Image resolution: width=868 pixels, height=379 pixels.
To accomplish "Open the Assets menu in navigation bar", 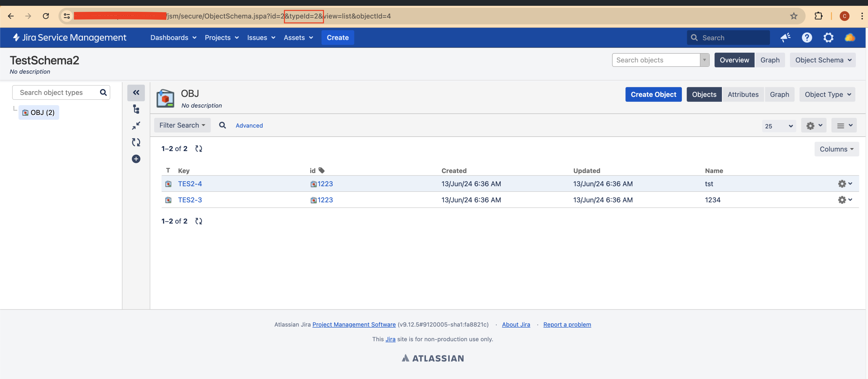I will click(x=298, y=38).
